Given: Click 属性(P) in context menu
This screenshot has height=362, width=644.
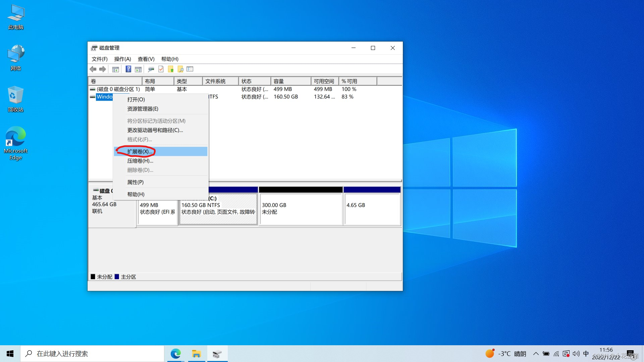Looking at the screenshot, I should pos(135,182).
